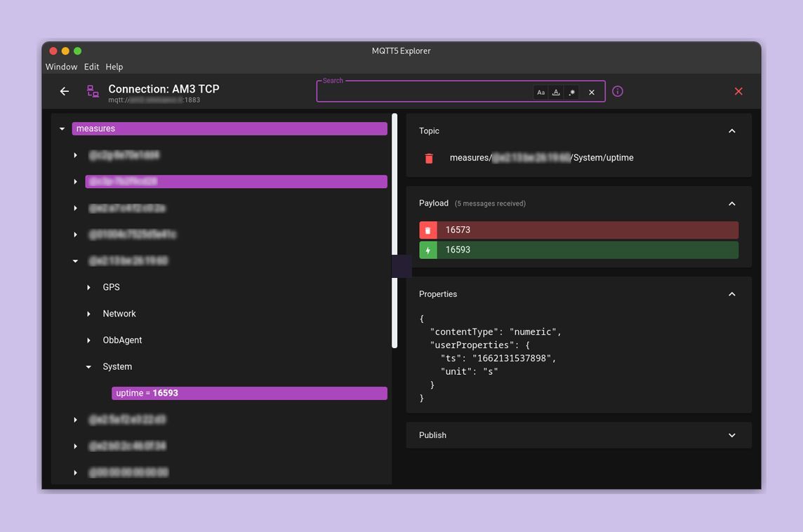
Task: Click the connection network icon beside AM3 TCP
Action: point(93,91)
